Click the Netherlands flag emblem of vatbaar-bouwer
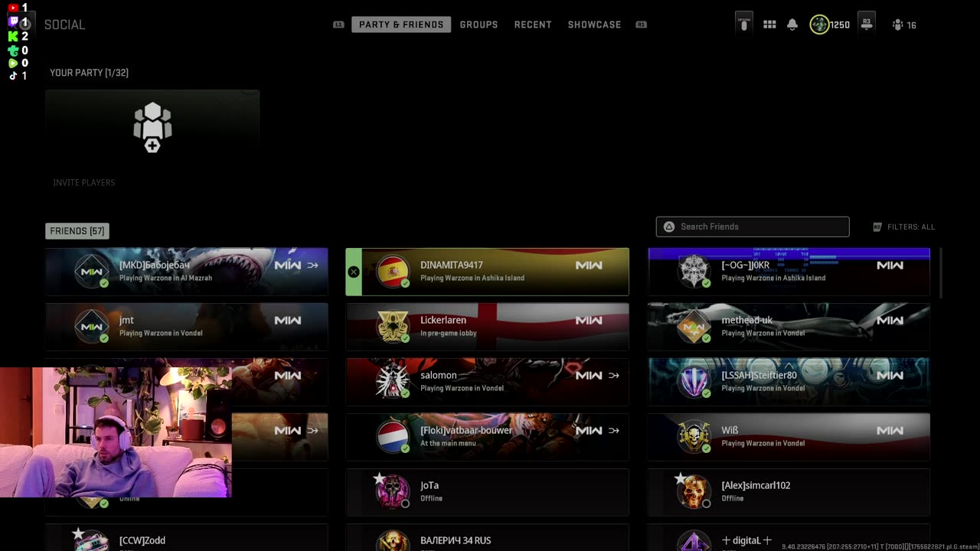The width and height of the screenshot is (980, 551). pos(393,437)
